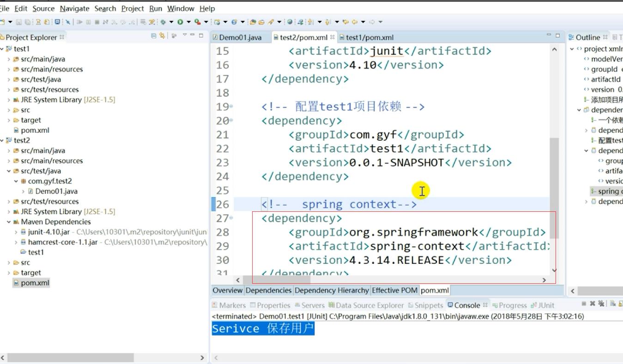Minimize the editor area

coord(549,35)
